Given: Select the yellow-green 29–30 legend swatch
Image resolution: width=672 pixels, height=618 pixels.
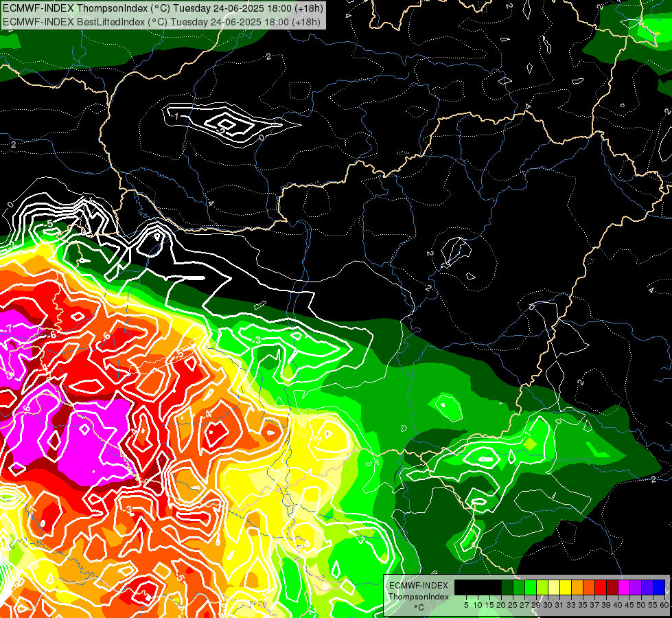Looking at the screenshot, I should click(542, 587).
